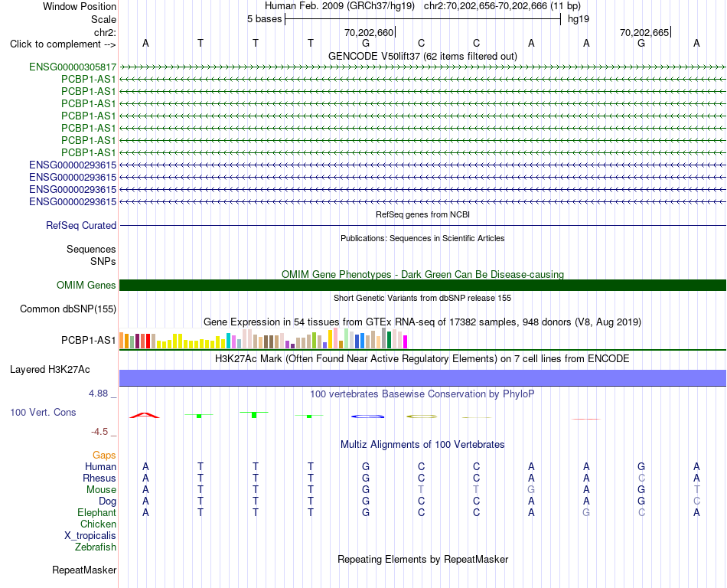Open 'RefSeq genes from NCBI' track title
This screenshot has width=727, height=588.
[x=423, y=214]
